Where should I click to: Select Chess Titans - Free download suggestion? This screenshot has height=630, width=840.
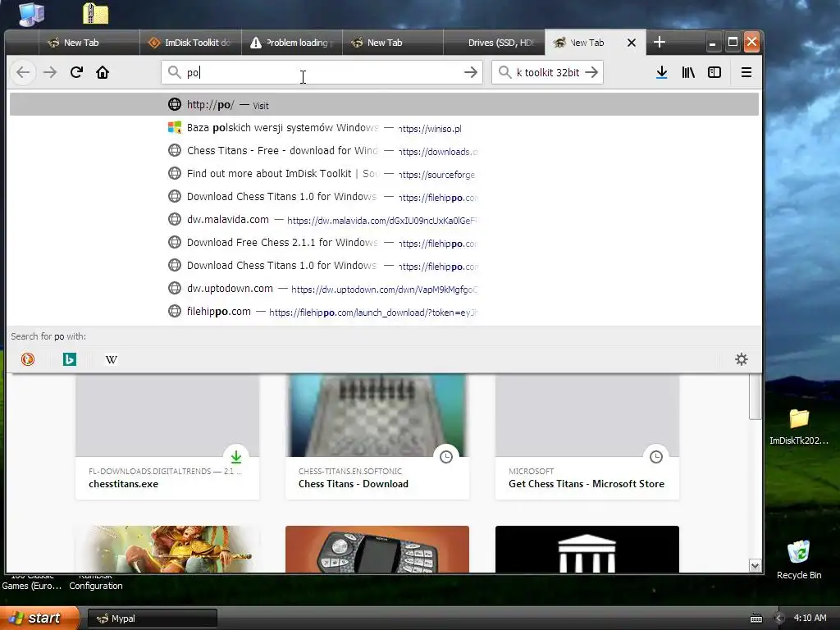(x=384, y=151)
